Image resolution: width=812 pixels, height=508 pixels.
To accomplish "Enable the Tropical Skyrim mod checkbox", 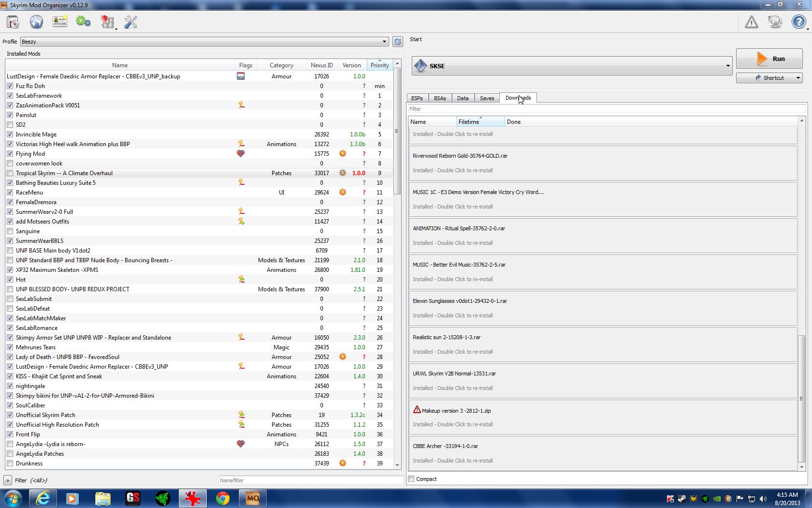I will [x=10, y=173].
